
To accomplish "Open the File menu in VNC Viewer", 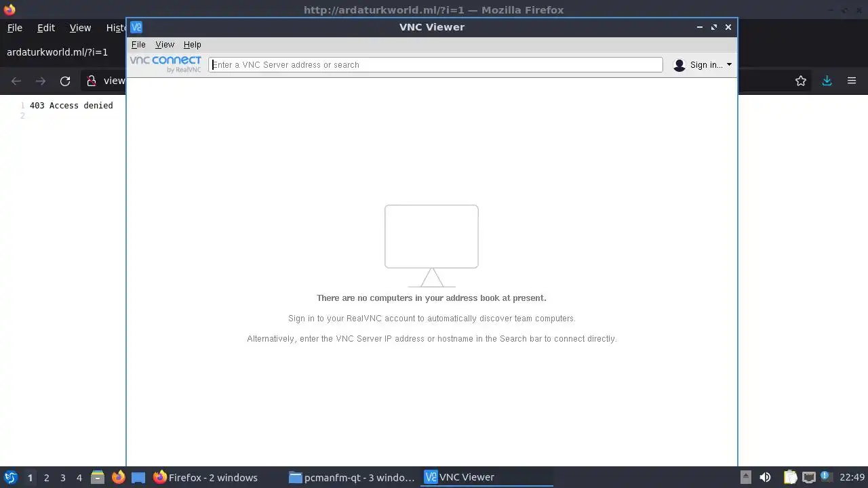I will click(138, 45).
